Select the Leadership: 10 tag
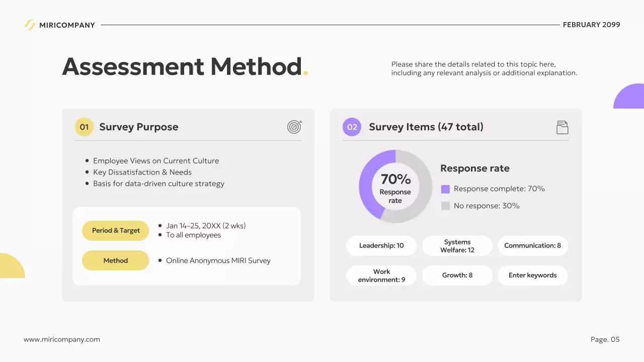 tap(381, 246)
